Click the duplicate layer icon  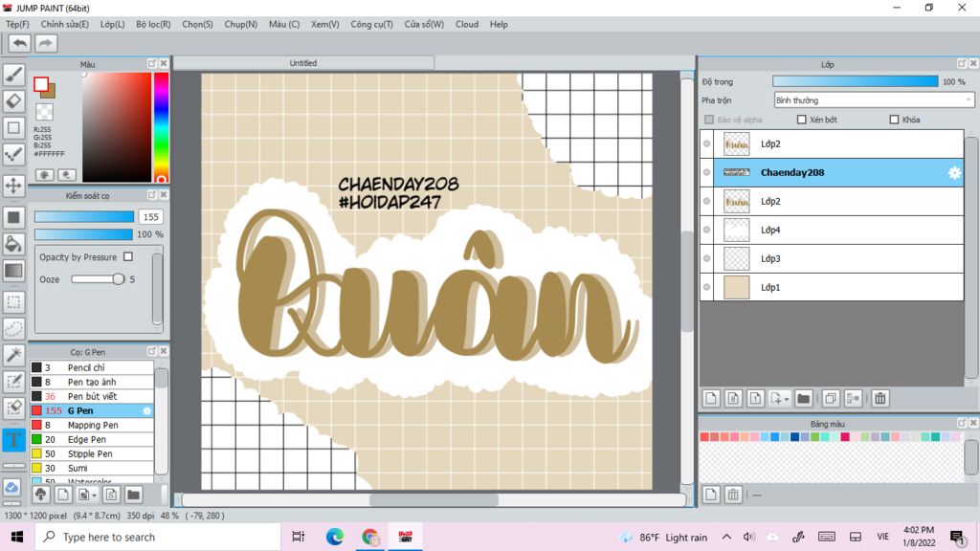831,398
